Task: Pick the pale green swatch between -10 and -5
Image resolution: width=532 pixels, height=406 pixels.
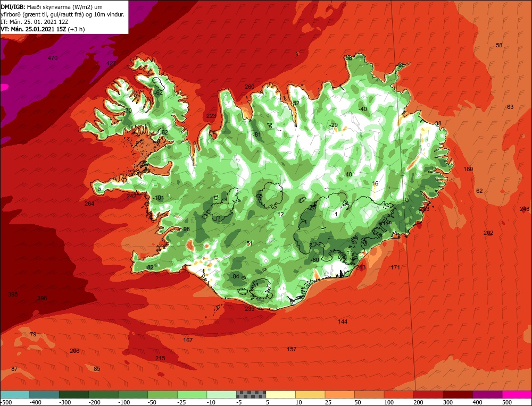Action: click(x=221, y=394)
